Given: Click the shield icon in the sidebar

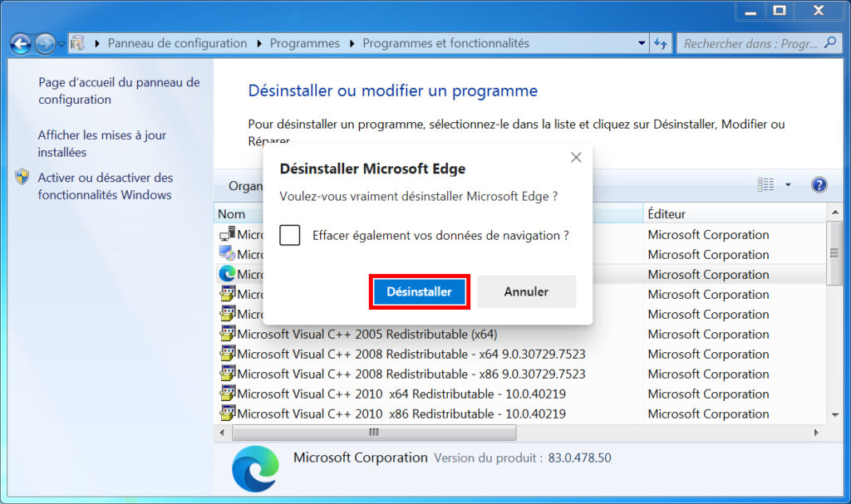Looking at the screenshot, I should tap(22, 176).
